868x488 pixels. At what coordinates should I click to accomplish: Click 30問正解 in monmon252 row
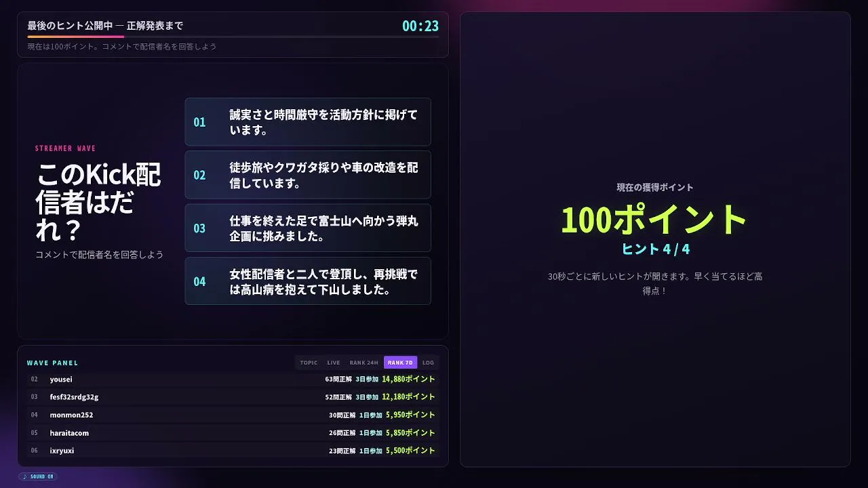(x=342, y=415)
